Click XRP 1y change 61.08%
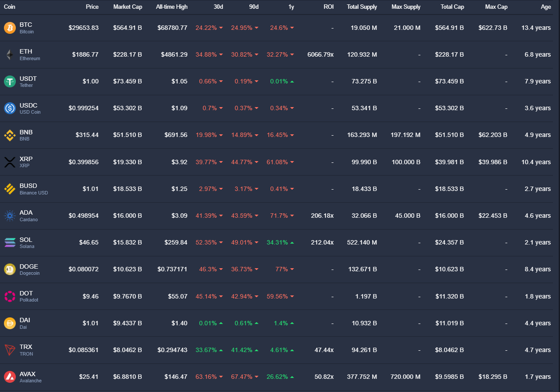560x392 pixels. [x=277, y=162]
